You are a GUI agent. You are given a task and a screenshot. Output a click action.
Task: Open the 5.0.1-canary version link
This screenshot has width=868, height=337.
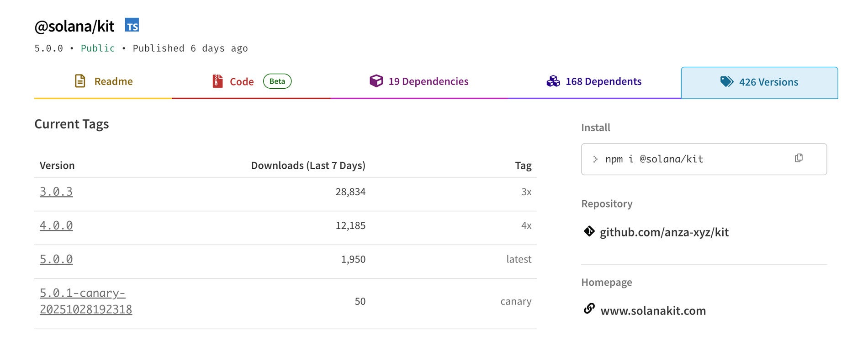[x=85, y=301]
